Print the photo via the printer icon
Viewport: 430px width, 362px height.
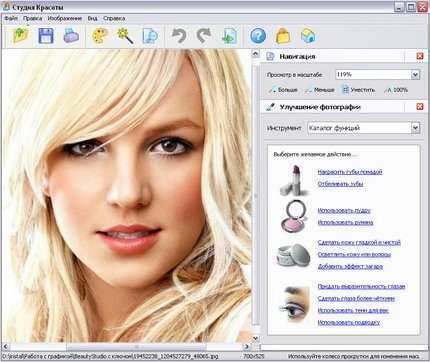tap(71, 36)
